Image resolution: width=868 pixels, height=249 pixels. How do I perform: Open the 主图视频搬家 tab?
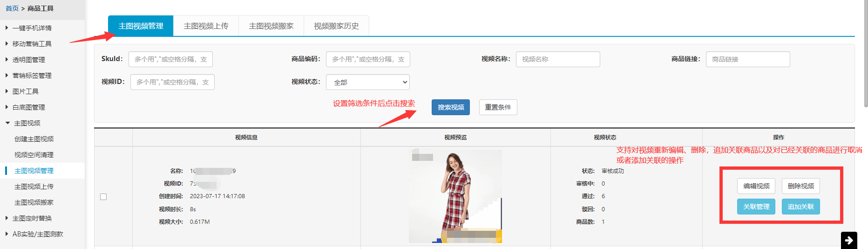[x=271, y=26]
